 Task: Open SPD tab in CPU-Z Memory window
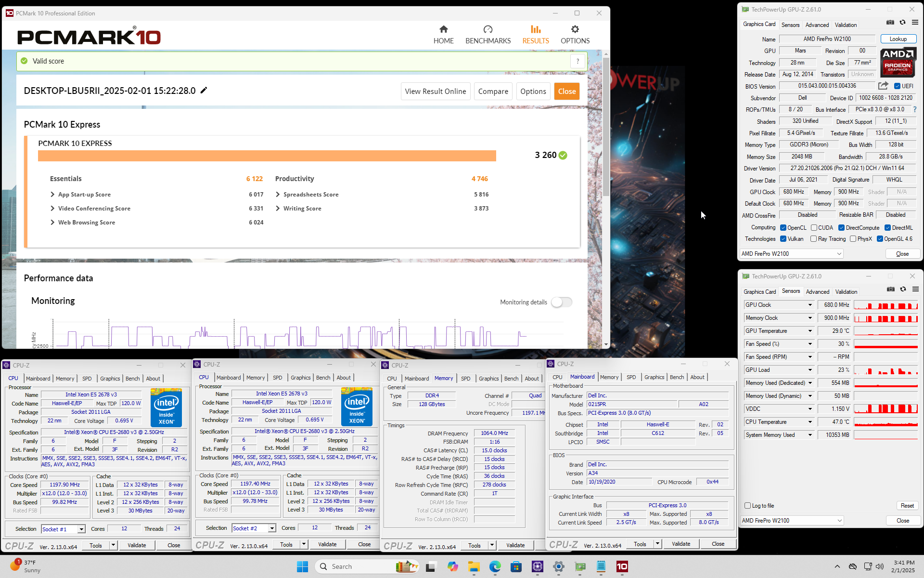(465, 379)
